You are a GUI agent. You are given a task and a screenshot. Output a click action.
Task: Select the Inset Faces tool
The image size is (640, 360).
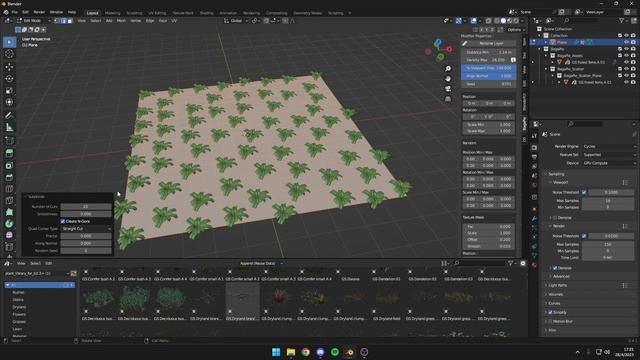pos(9,165)
